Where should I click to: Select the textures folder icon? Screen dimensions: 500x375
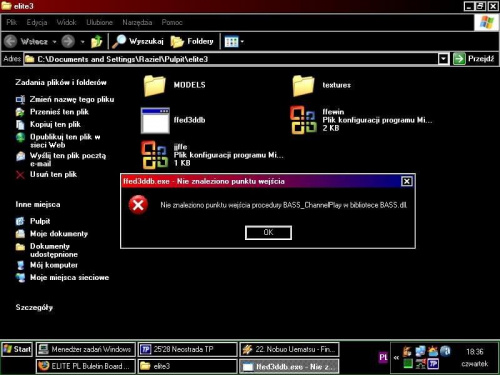[x=303, y=85]
